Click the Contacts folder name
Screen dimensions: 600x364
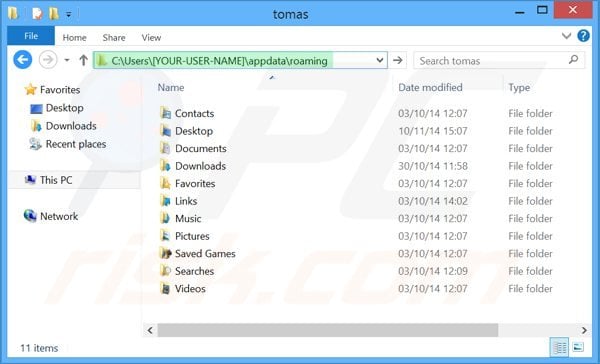[194, 113]
